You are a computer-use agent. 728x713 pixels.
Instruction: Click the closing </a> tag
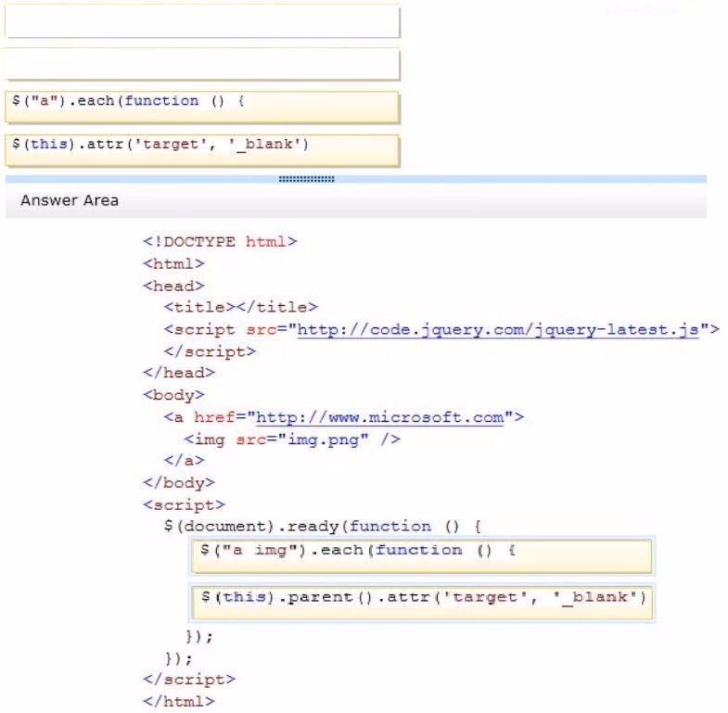pos(184,461)
